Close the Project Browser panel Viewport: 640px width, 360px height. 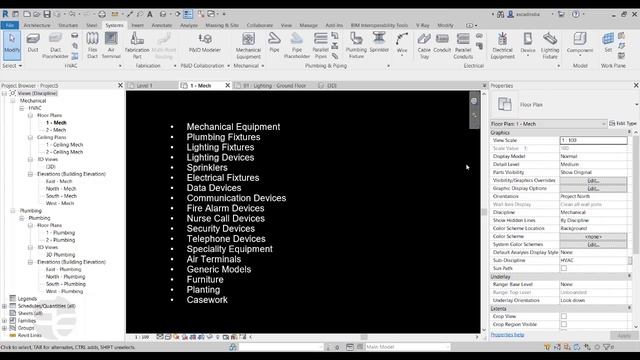click(x=120, y=86)
